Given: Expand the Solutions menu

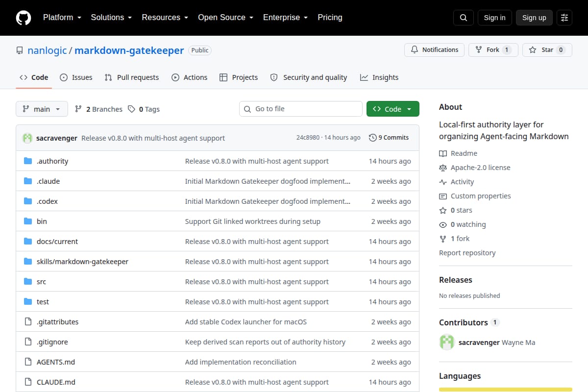Looking at the screenshot, I should [111, 18].
